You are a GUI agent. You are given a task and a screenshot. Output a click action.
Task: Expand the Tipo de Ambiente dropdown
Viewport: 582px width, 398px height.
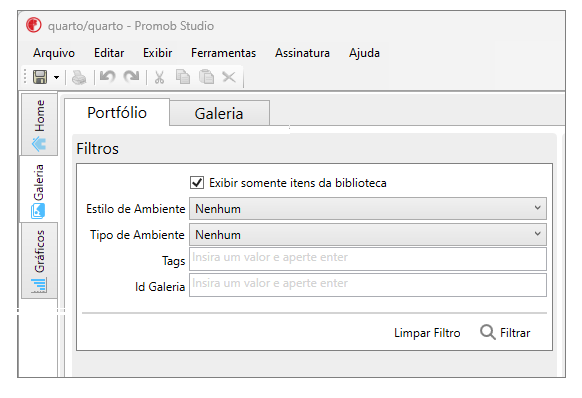click(x=368, y=235)
